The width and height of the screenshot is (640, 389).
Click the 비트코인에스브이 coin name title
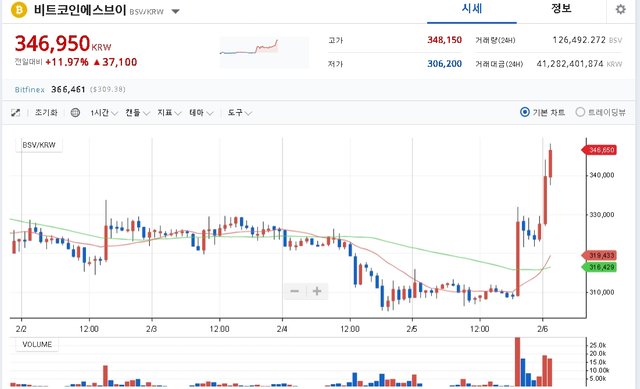pos(80,10)
